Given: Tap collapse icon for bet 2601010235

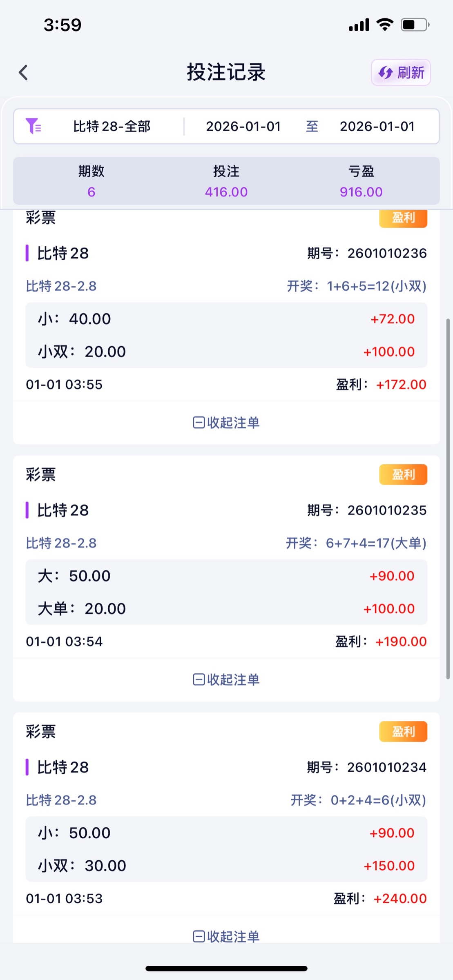Looking at the screenshot, I should [x=199, y=679].
